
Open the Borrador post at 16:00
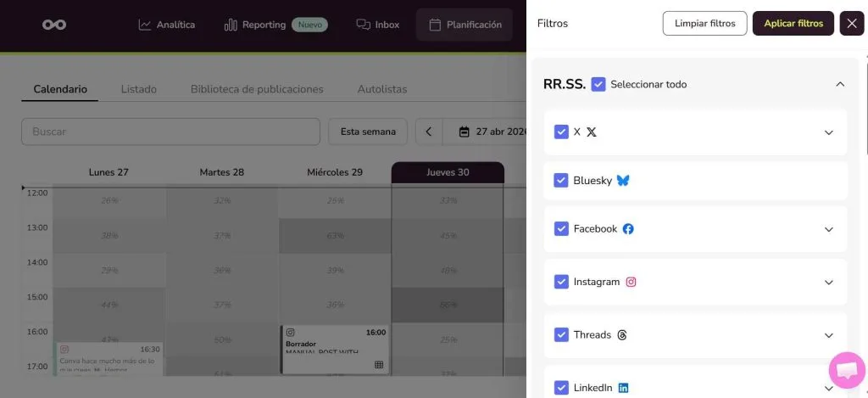[x=335, y=350]
